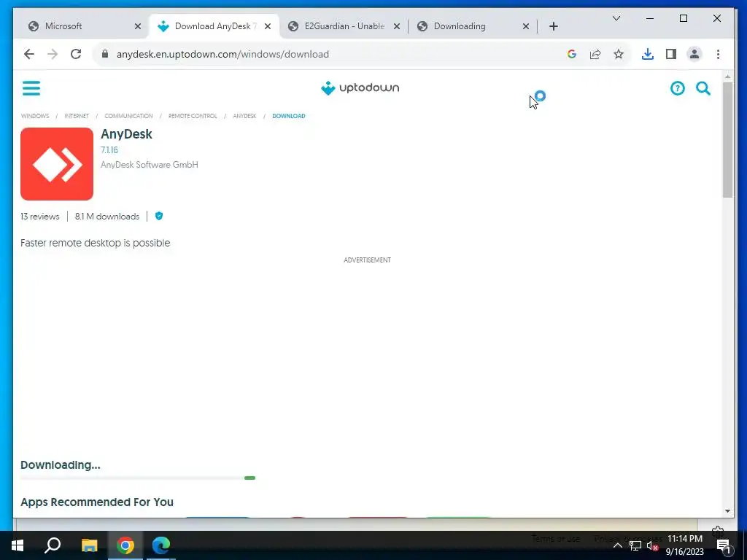Open the INTERNET breadcrumb link
This screenshot has width=747, height=560.
pos(76,116)
